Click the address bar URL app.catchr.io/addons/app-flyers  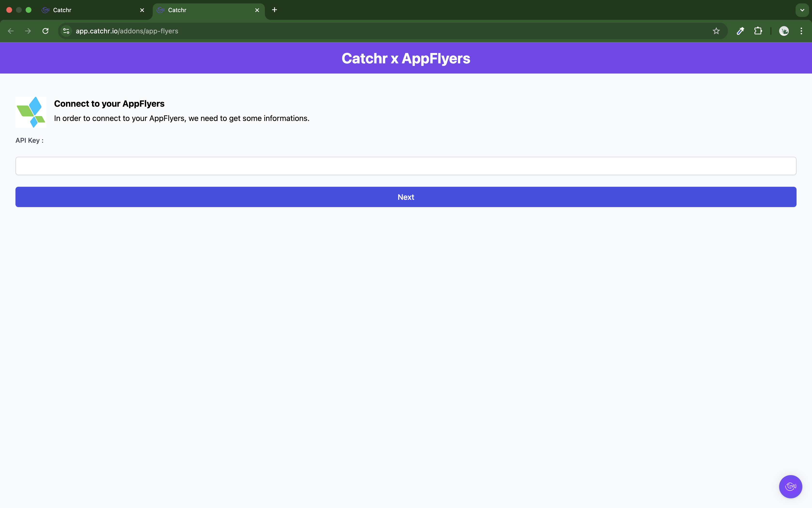(x=127, y=31)
